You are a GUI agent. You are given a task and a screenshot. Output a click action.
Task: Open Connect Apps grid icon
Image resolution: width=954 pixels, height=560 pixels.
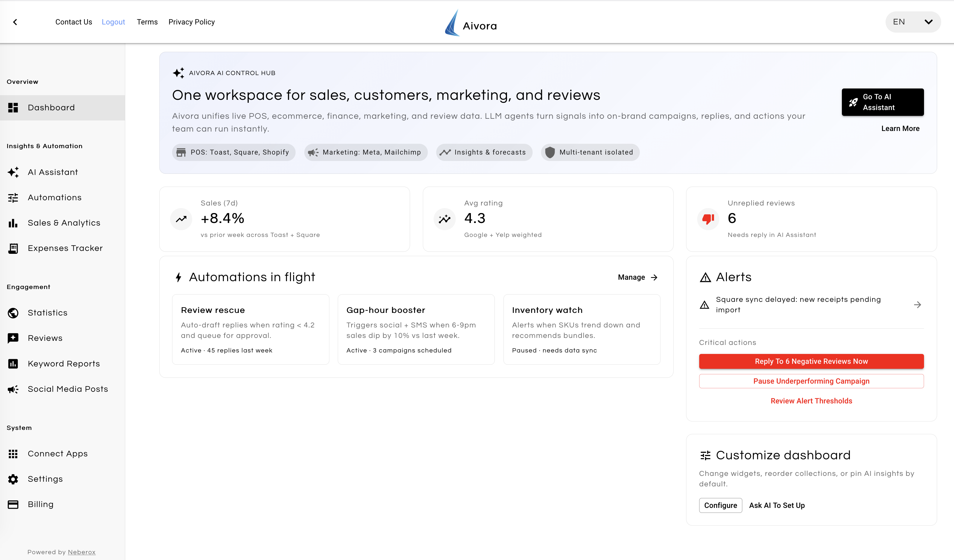coord(13,454)
